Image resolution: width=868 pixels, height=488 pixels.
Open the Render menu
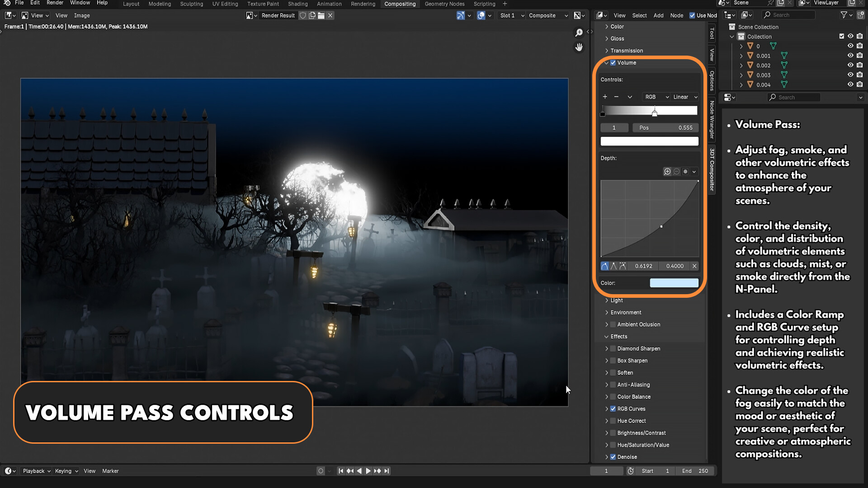[55, 3]
